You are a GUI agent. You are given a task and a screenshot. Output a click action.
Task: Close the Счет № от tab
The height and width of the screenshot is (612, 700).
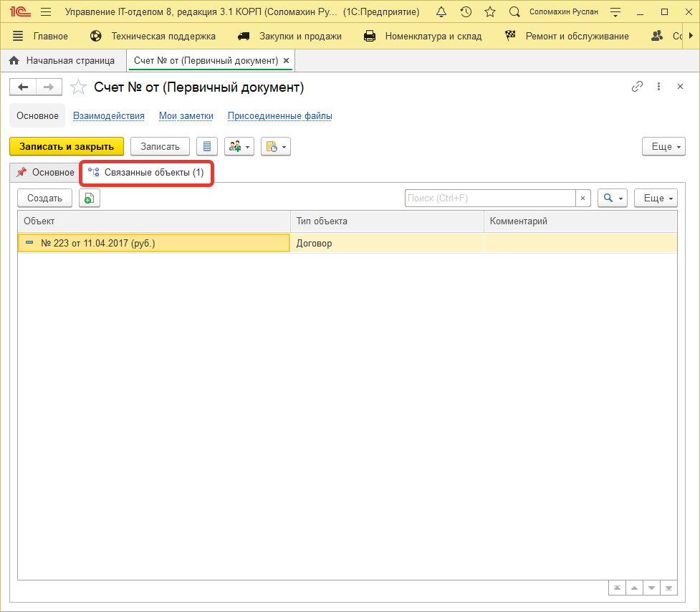pos(287,61)
